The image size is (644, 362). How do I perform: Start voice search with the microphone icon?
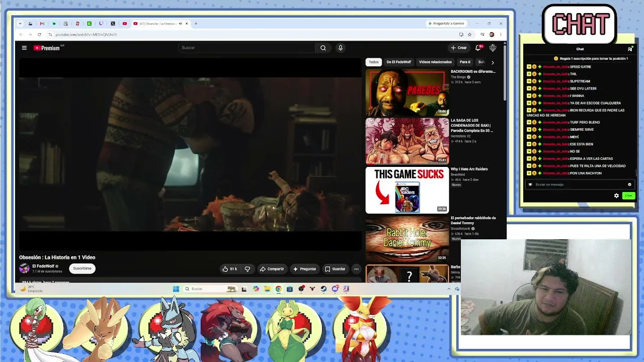pos(341,48)
